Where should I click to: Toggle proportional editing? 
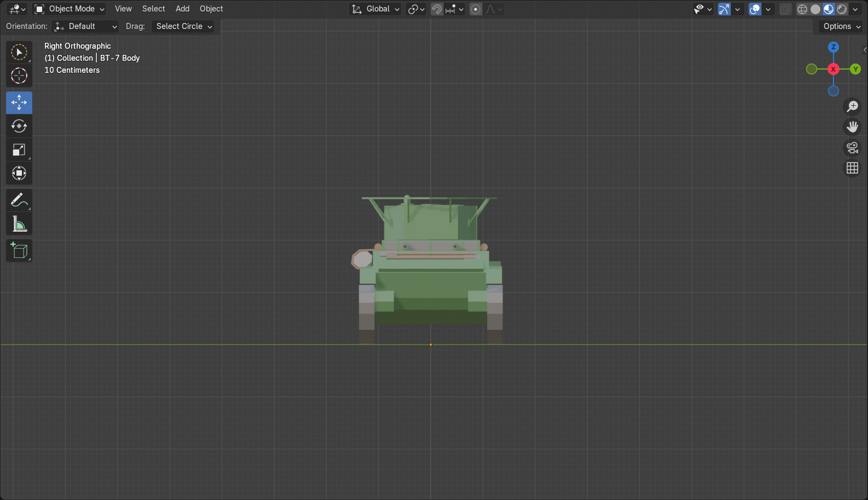click(476, 9)
